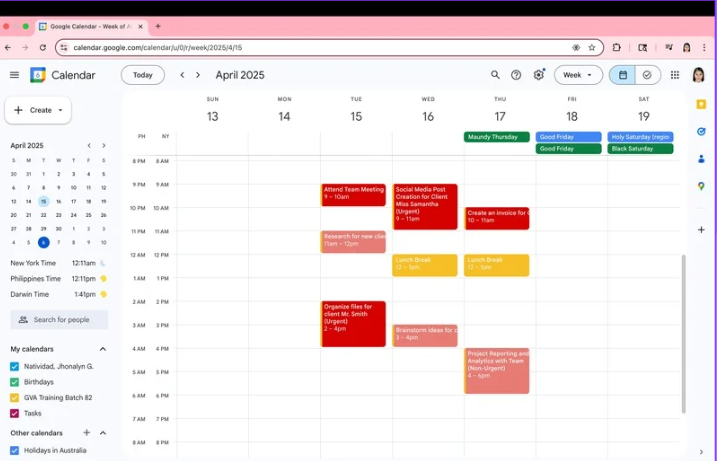Click the address bar URL

coord(158,48)
